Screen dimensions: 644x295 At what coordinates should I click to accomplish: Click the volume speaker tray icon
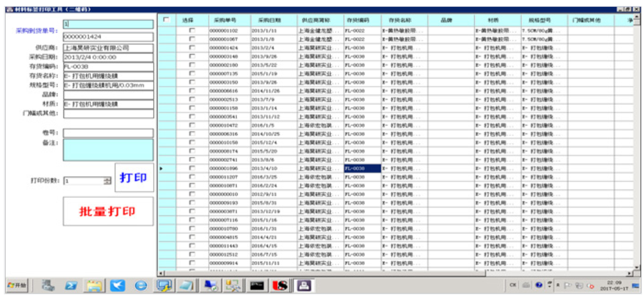click(x=591, y=285)
